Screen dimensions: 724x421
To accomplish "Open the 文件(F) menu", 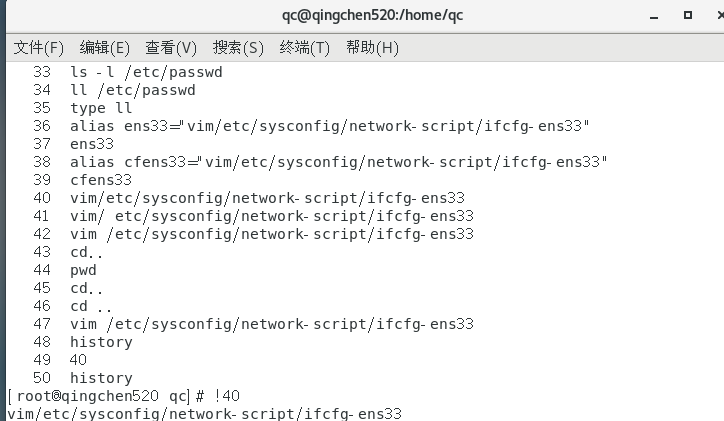I will 39,48.
